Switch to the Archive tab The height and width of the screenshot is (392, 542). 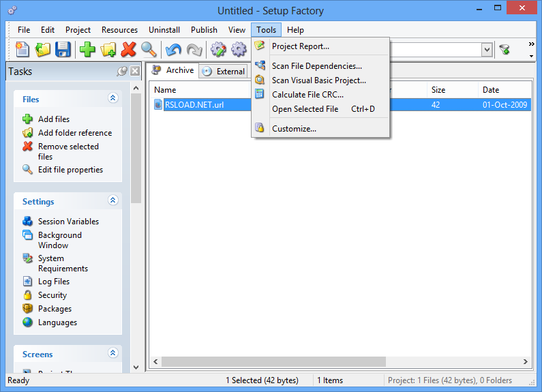pyautogui.click(x=173, y=70)
